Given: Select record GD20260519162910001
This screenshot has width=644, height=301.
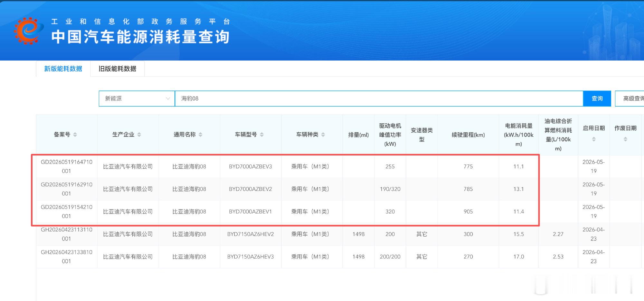Looking at the screenshot, I should (x=67, y=189).
